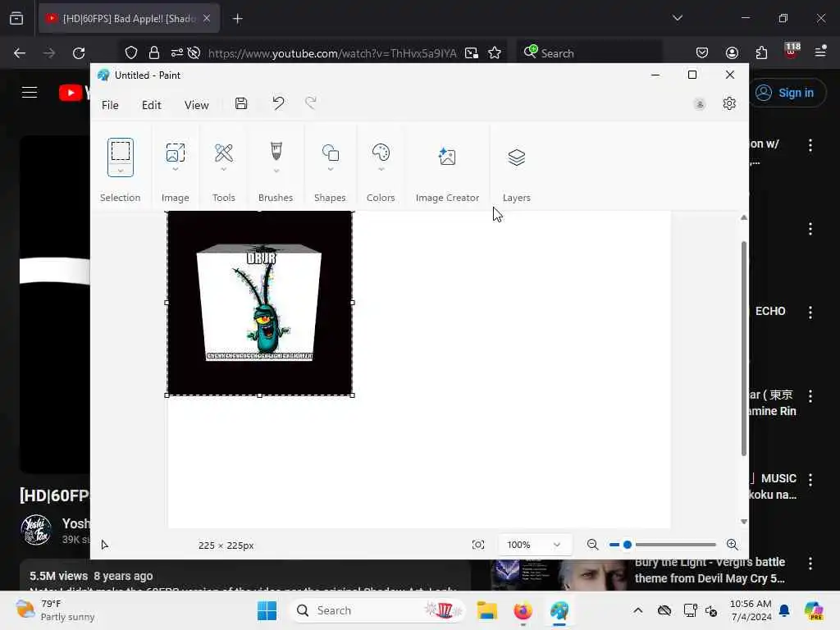
Task: Click the Windows taskbar Search box
Action: point(377,610)
